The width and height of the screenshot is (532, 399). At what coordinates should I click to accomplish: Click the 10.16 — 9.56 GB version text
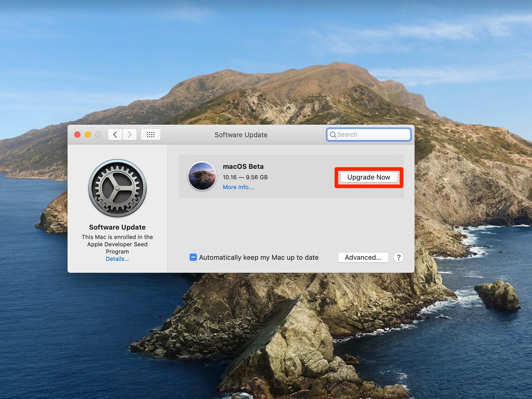click(x=245, y=177)
